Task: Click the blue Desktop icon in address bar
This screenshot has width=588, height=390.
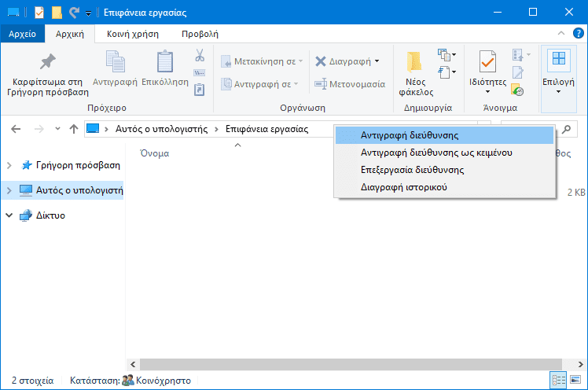Action: [x=93, y=129]
